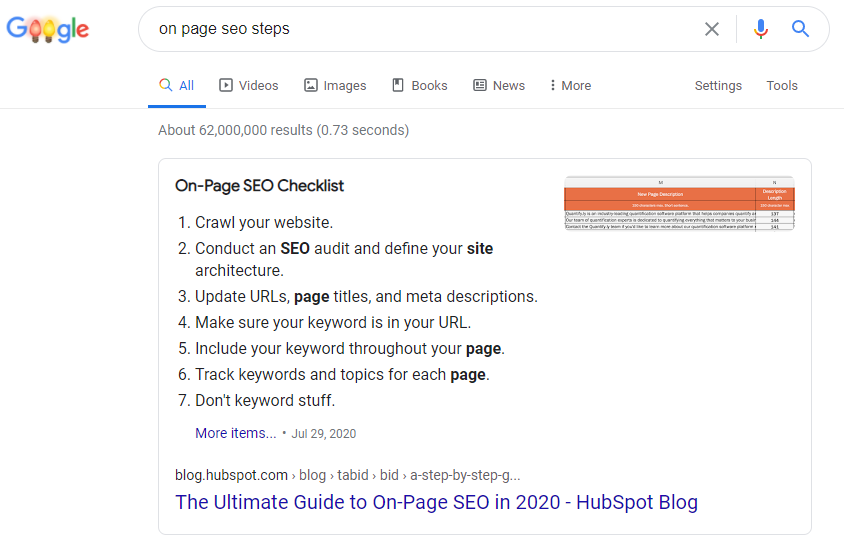Click into the search query field
This screenshot has width=844, height=538.
[x=420, y=29]
